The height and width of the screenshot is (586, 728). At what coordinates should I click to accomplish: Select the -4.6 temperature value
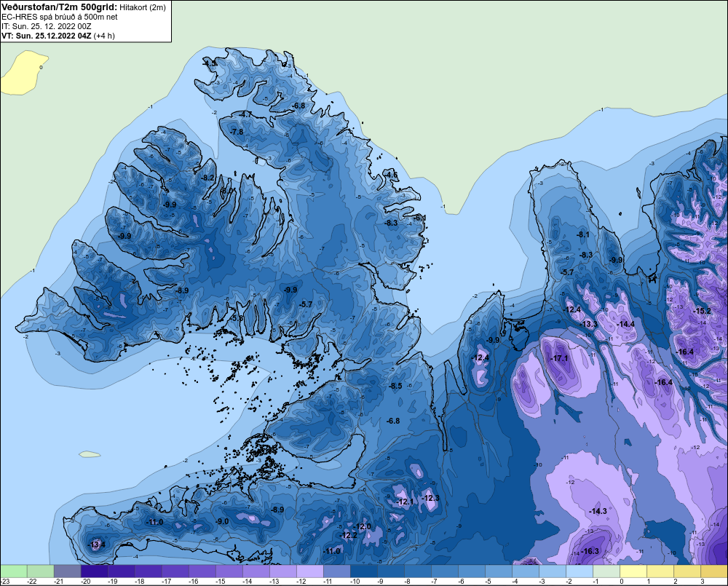[392, 175]
